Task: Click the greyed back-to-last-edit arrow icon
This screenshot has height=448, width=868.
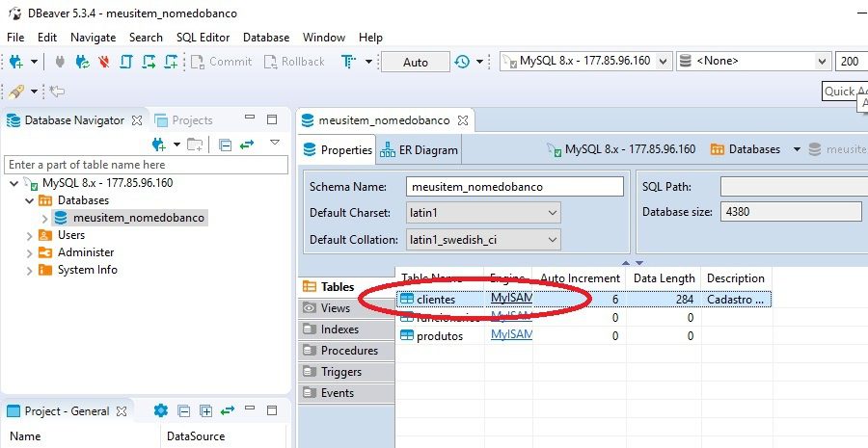Action: [x=57, y=91]
